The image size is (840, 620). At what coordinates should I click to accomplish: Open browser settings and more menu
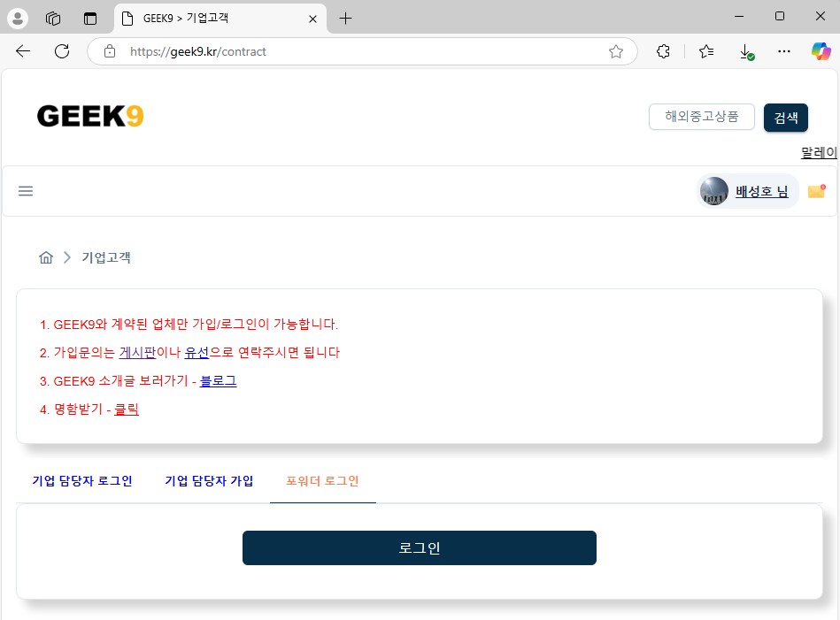(x=783, y=51)
